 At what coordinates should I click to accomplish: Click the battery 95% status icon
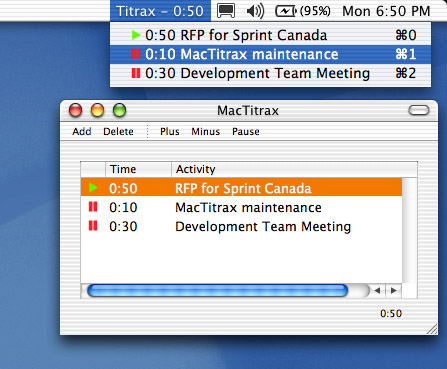302,11
